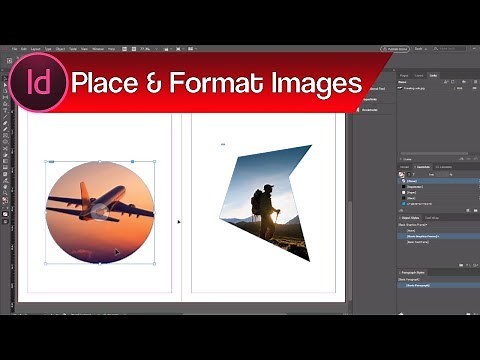Switch to the Swatches tab

[x=423, y=167]
